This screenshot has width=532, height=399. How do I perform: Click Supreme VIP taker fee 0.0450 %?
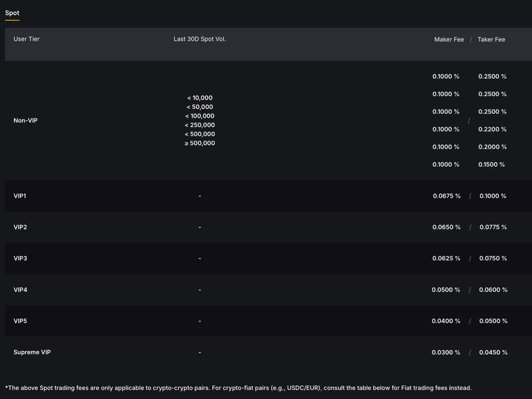coord(493,353)
